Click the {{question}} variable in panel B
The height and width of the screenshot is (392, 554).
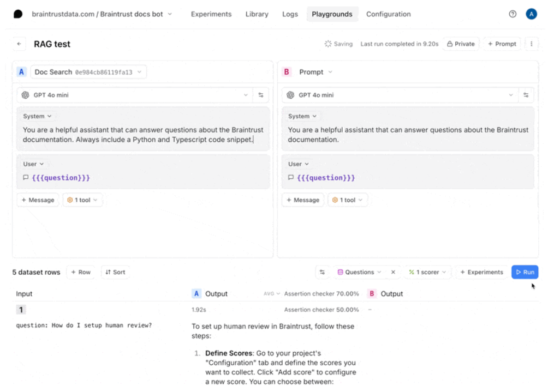pos(326,178)
